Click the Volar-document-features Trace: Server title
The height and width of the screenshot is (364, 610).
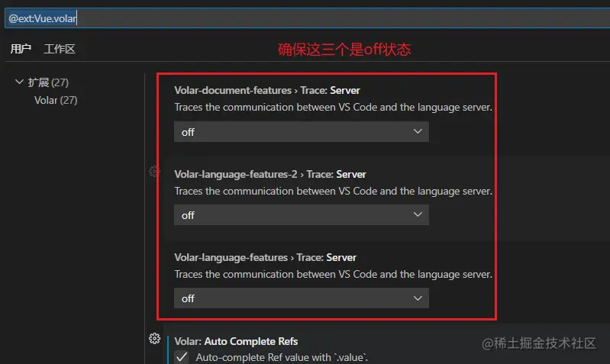[267, 90]
